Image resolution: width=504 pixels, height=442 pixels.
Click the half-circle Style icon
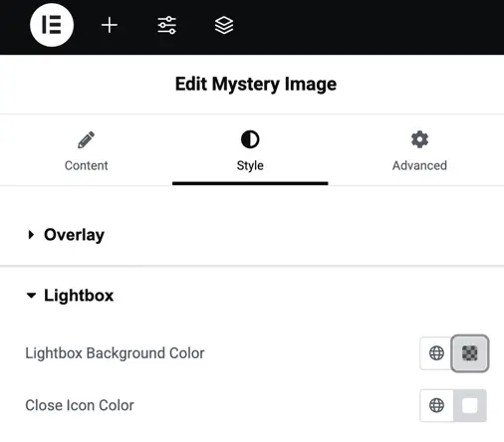click(250, 139)
